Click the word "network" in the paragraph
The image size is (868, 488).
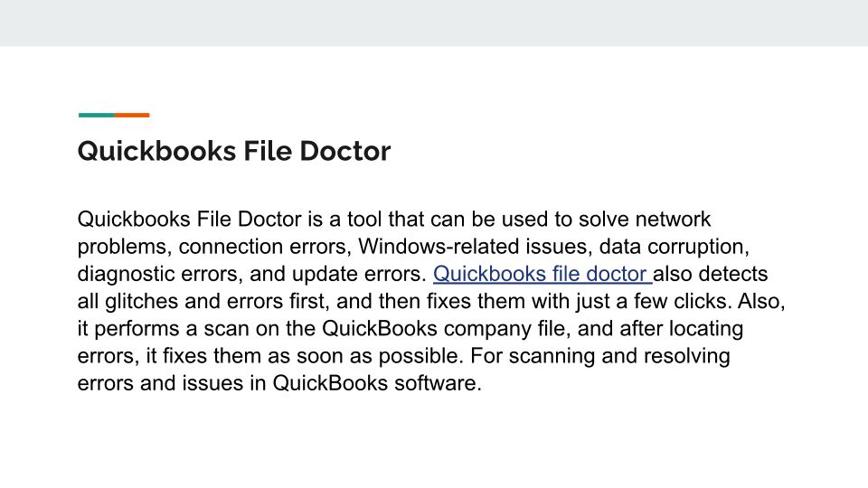pyautogui.click(x=671, y=220)
